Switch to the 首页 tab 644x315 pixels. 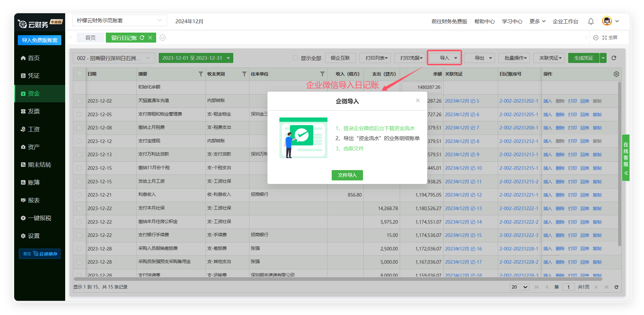click(x=90, y=38)
